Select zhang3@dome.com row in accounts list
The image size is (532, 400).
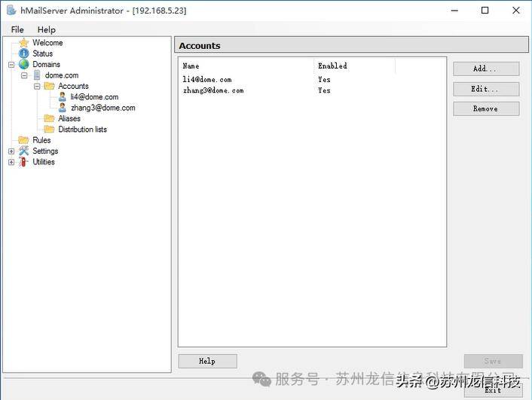click(x=312, y=90)
